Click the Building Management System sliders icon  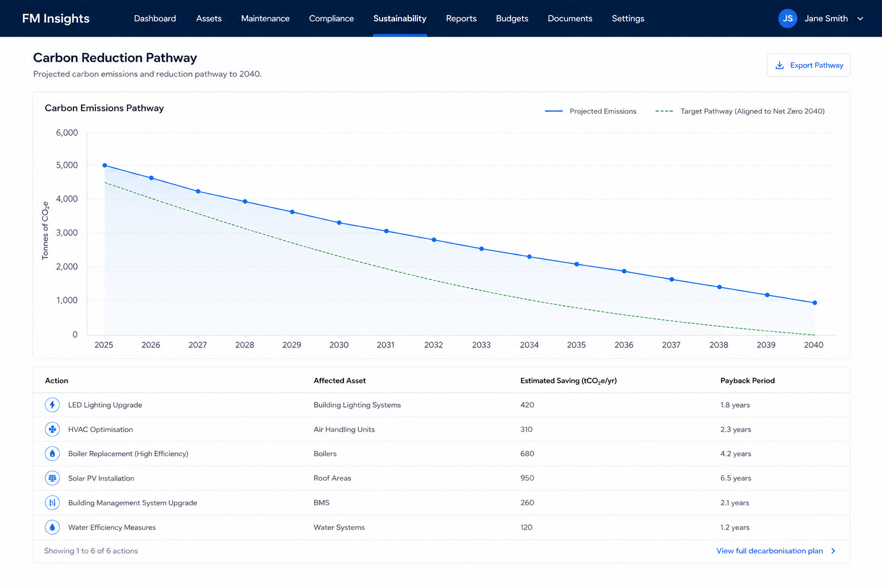coord(52,503)
